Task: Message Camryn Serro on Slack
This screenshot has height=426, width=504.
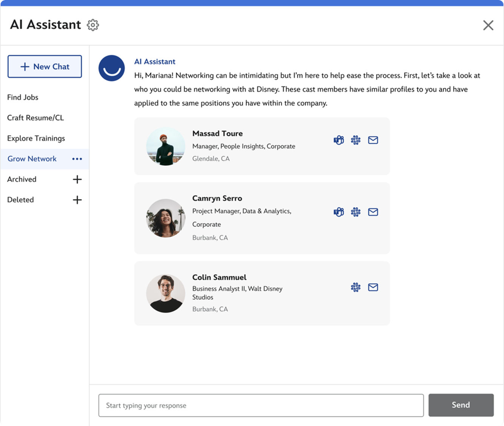Action: coord(356,212)
